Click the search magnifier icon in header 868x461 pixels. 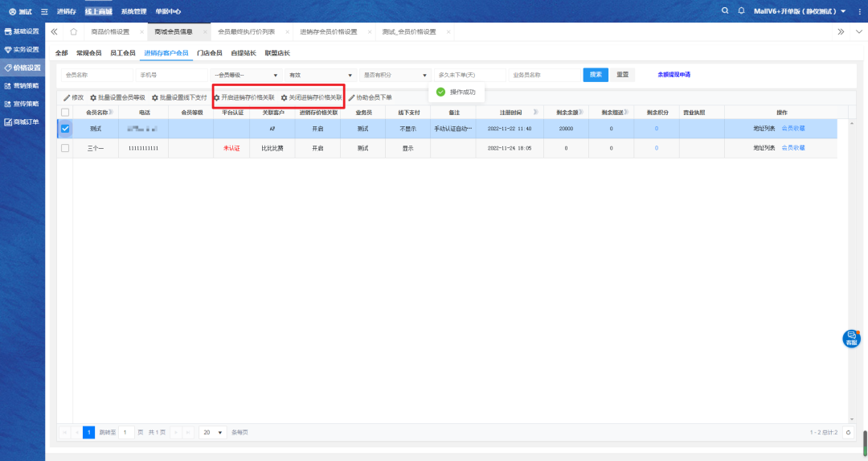726,11
